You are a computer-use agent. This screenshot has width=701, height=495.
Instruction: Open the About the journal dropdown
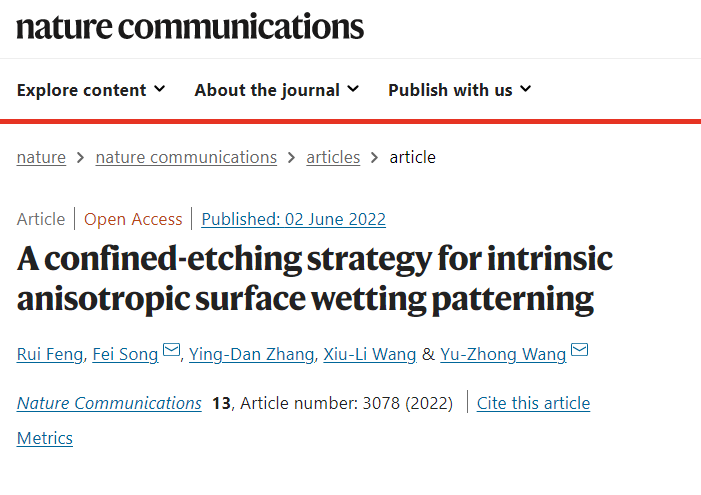pos(277,90)
